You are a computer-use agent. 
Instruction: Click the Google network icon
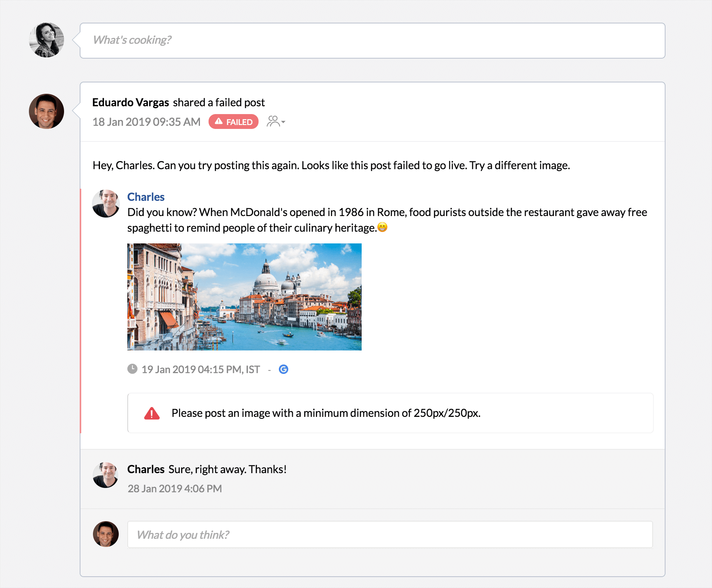284,369
